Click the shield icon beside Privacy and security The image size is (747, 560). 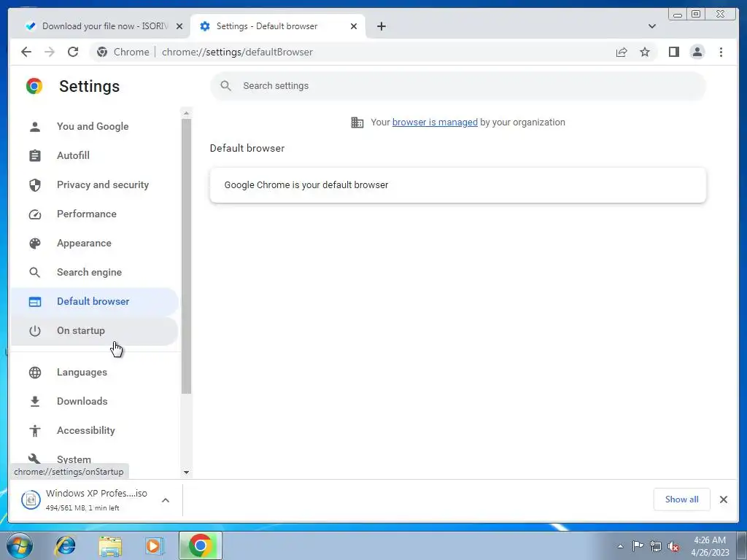(35, 184)
